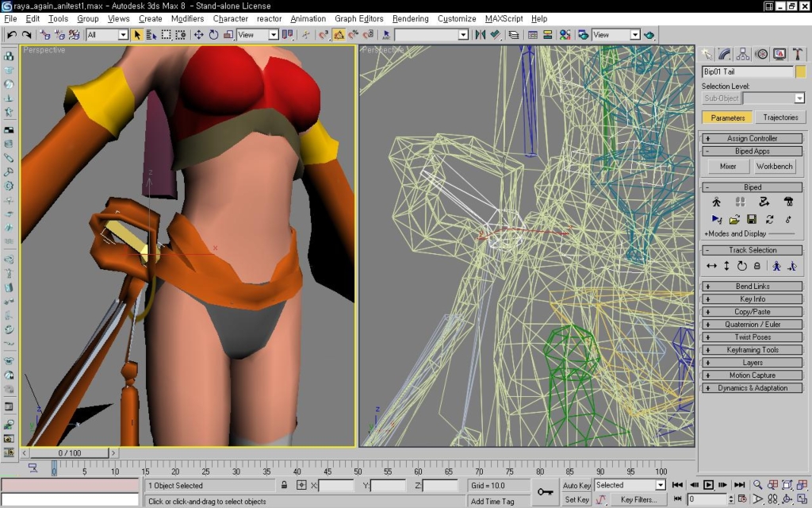
Task: Click the Key Filters... button
Action: [638, 500]
